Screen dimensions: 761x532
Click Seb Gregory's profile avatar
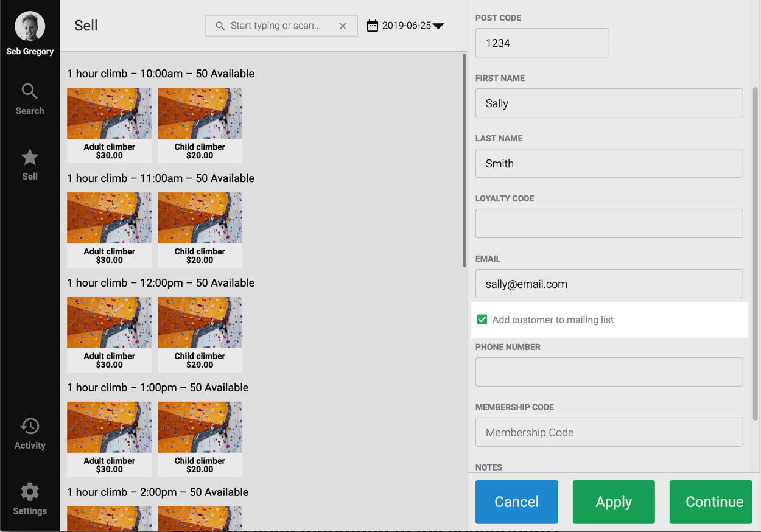click(x=30, y=26)
